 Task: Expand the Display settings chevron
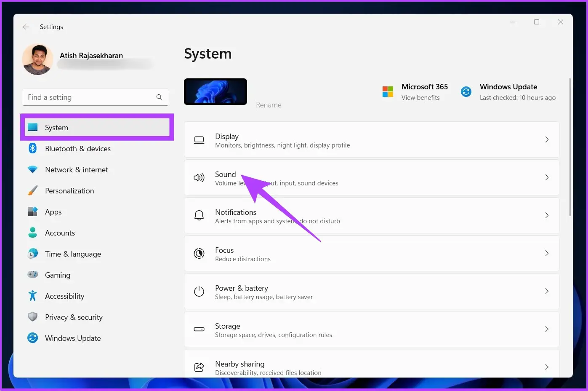[547, 139]
